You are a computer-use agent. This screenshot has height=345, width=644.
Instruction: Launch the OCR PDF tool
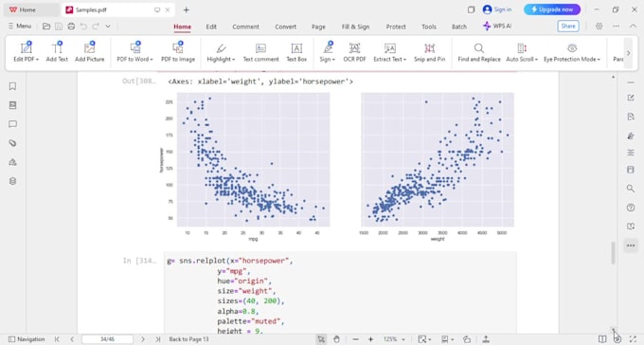tap(354, 52)
